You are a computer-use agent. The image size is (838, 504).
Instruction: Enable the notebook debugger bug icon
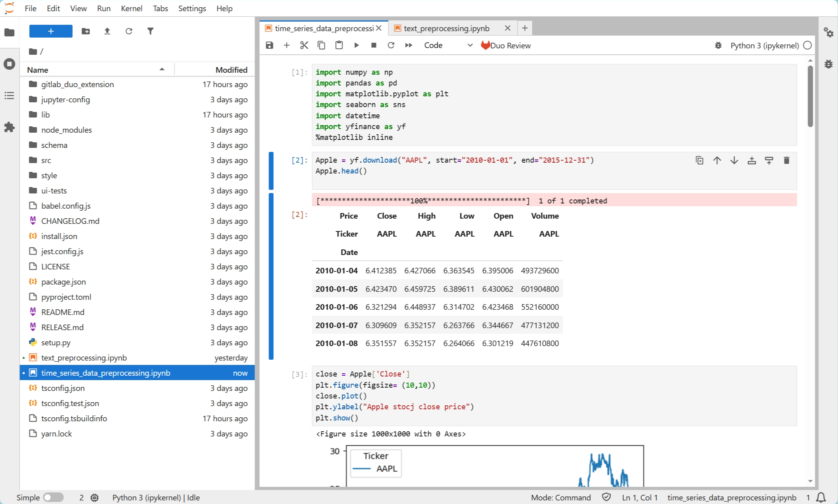pyautogui.click(x=718, y=45)
